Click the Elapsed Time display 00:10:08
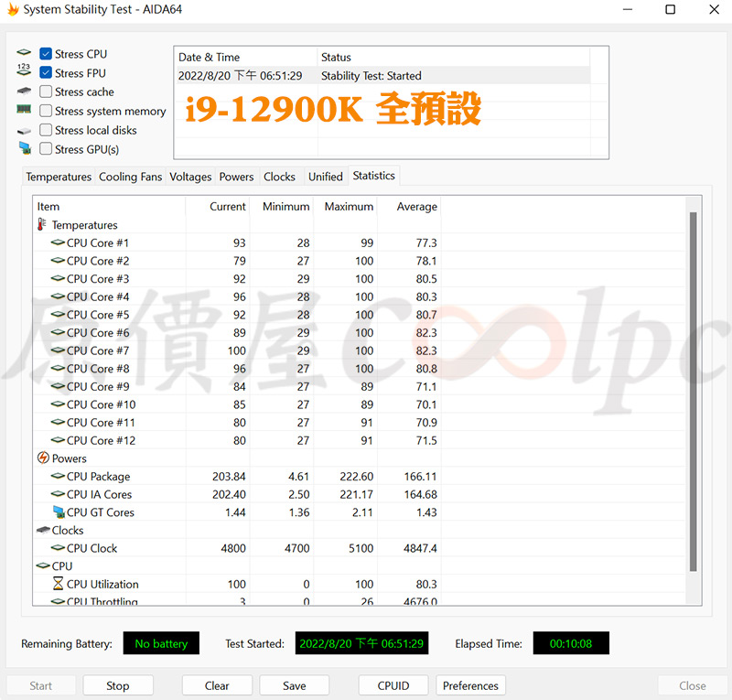The width and height of the screenshot is (732, 700). [571, 643]
